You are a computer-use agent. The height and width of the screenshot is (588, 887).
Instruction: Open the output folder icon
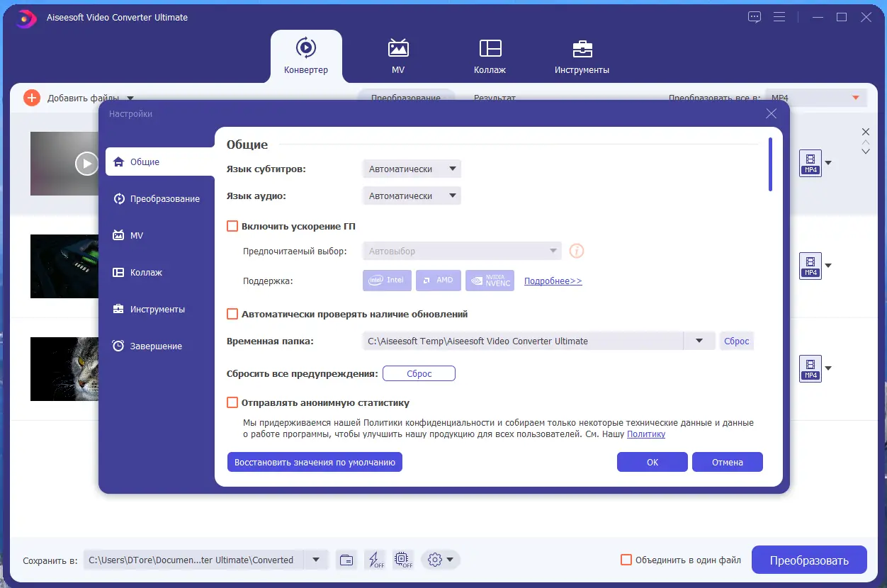pos(346,560)
